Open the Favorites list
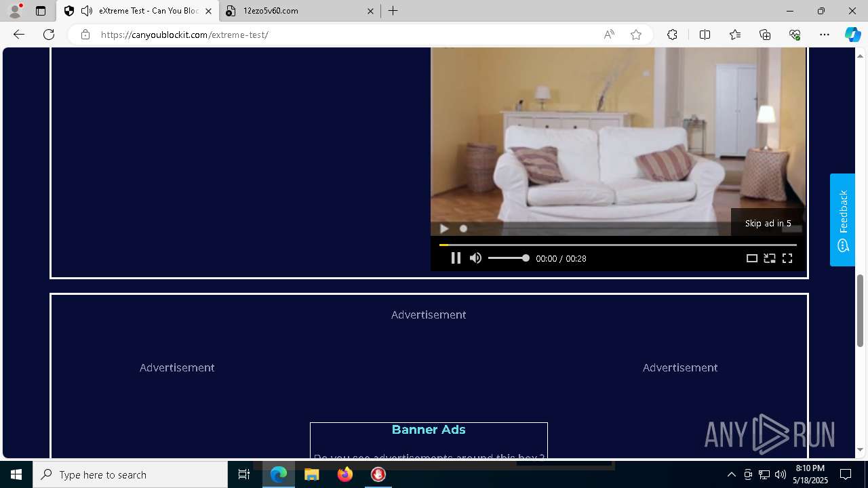Viewport: 868px width, 488px height. coord(735,35)
